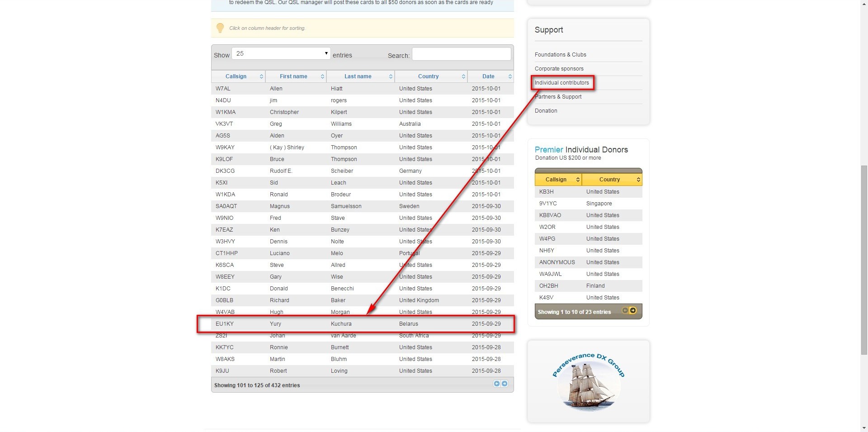Sort the table by First name
The width and height of the screenshot is (868, 432).
[x=293, y=76]
